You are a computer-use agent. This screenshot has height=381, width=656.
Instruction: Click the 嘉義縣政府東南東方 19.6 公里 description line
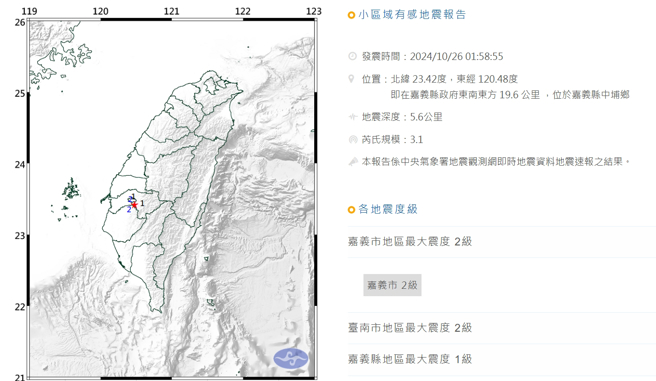click(x=510, y=95)
